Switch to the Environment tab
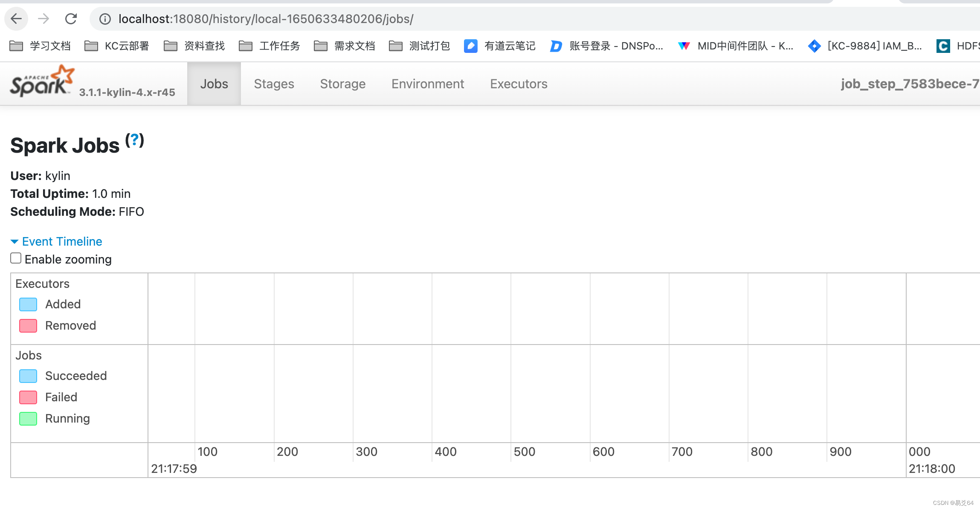 tap(428, 84)
